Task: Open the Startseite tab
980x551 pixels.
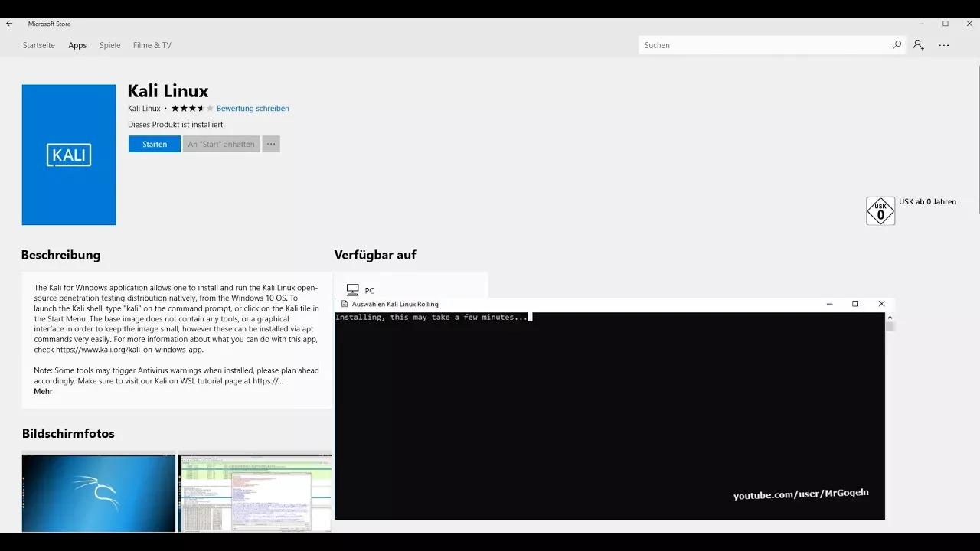Action: coord(39,45)
